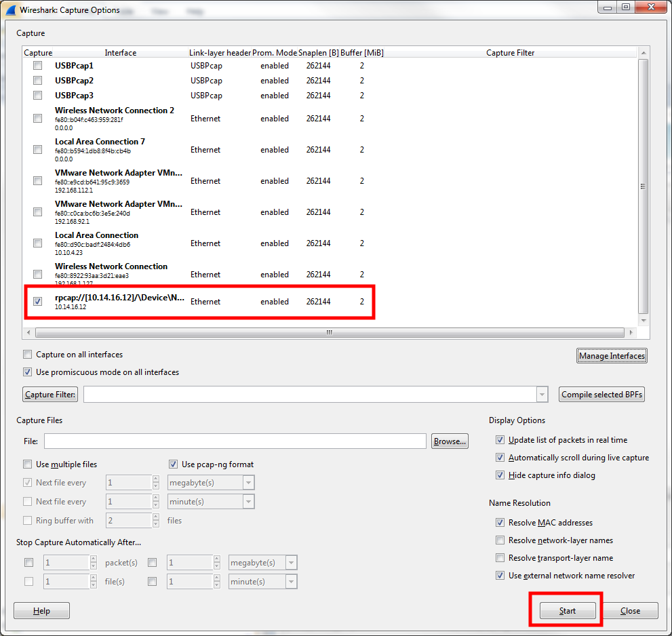This screenshot has height=636, width=672.
Task: Click the Capture Filter text field
Action: pos(310,395)
